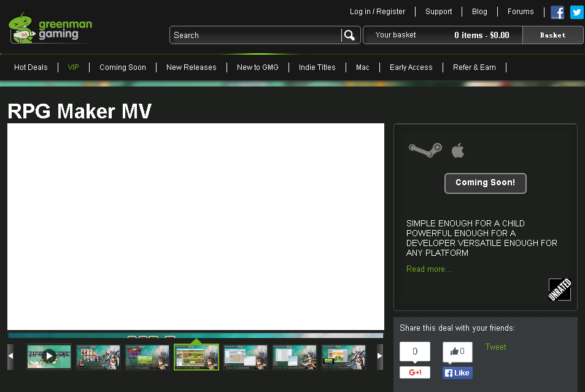Click the main white preview image area
This screenshot has height=392, width=585.
click(x=196, y=227)
